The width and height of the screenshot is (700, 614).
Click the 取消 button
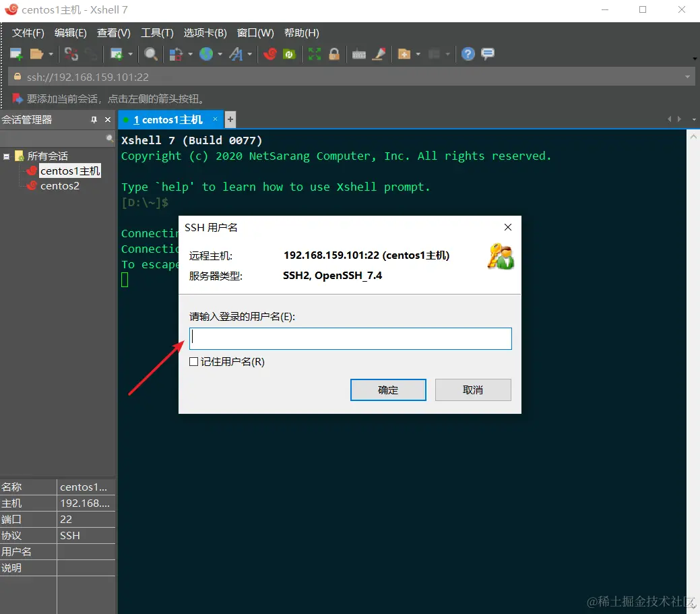[473, 390]
